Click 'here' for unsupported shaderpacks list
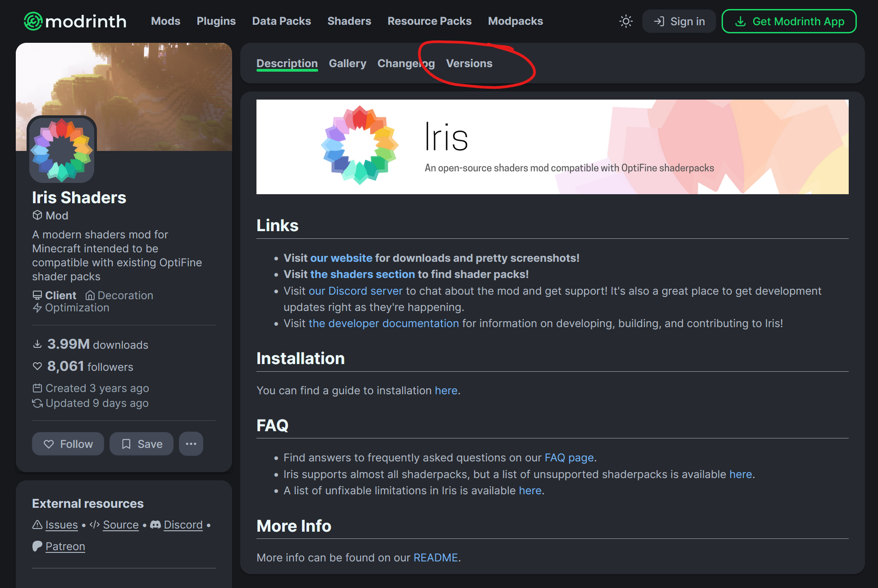 coord(741,474)
